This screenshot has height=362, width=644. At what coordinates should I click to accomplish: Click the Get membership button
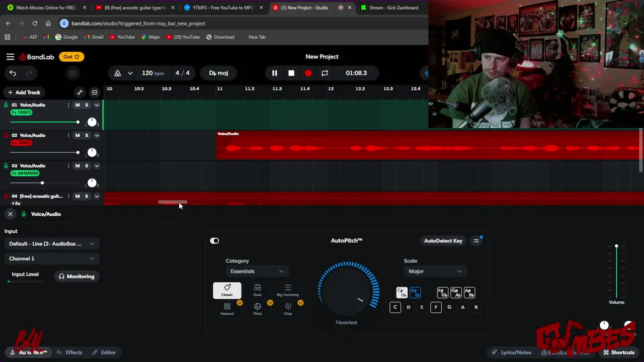tap(71, 57)
